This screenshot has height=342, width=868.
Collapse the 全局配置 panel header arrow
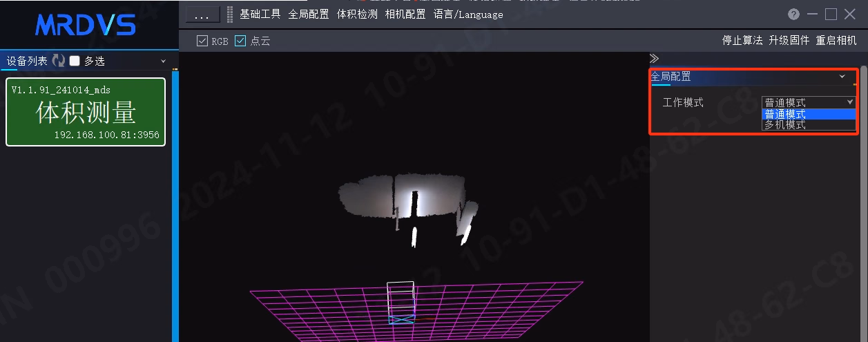point(842,77)
